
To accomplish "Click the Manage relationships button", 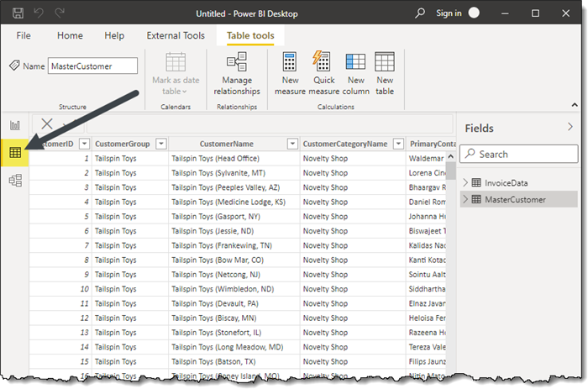I will click(x=236, y=73).
